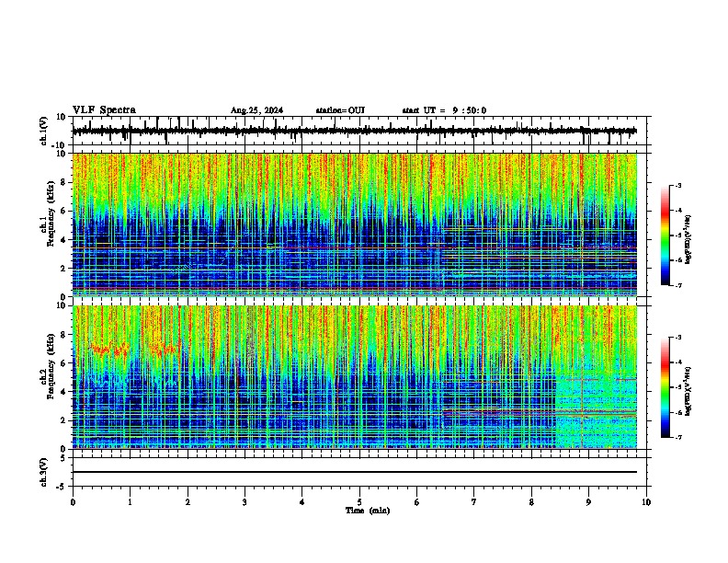The height and width of the screenshot is (563, 728).
Task: Click the ch.2 spectrogram color scale bar
Action: point(665,387)
